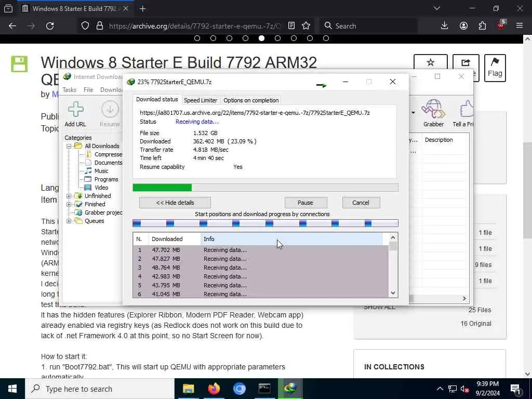Click the muted volume tray icon

click(464, 389)
